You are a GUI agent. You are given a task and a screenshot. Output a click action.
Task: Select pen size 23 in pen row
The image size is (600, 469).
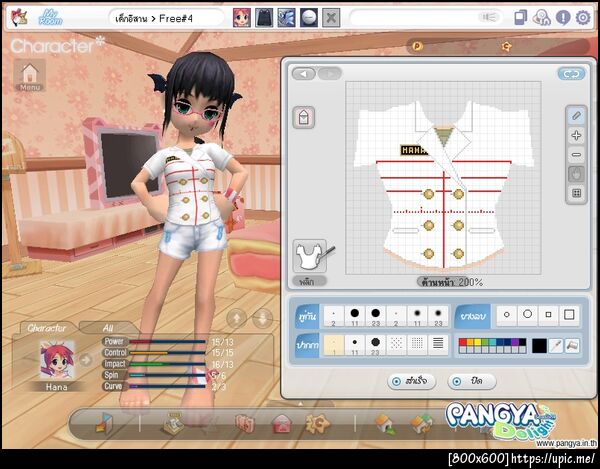pyautogui.click(x=375, y=345)
